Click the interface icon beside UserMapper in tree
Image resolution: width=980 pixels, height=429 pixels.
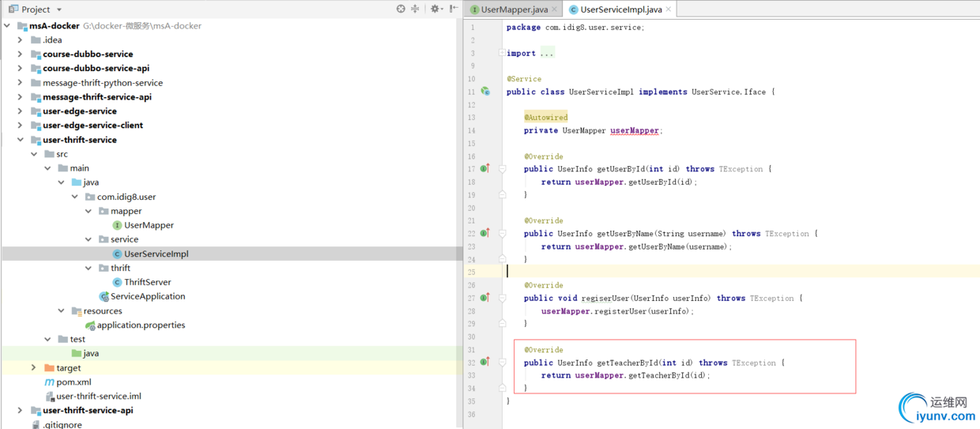[x=117, y=225]
